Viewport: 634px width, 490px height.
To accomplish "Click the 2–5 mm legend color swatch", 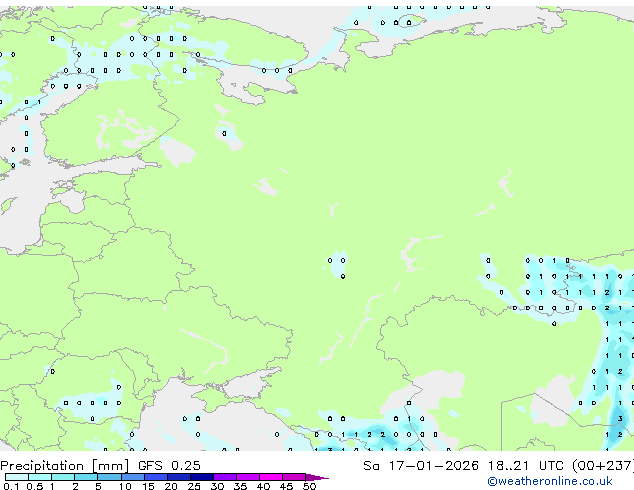I will click(86, 477).
